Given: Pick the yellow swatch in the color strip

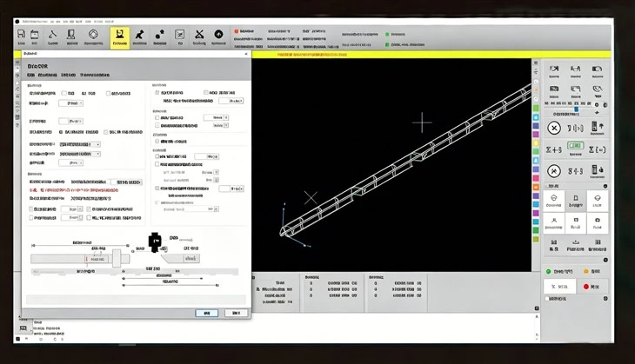Looking at the screenshot, I should point(536,143).
